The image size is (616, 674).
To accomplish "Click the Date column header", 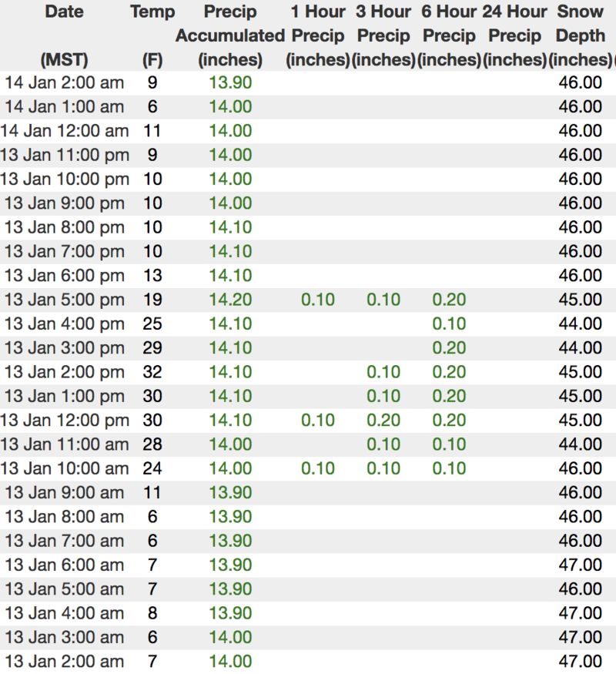I will coord(64,12).
